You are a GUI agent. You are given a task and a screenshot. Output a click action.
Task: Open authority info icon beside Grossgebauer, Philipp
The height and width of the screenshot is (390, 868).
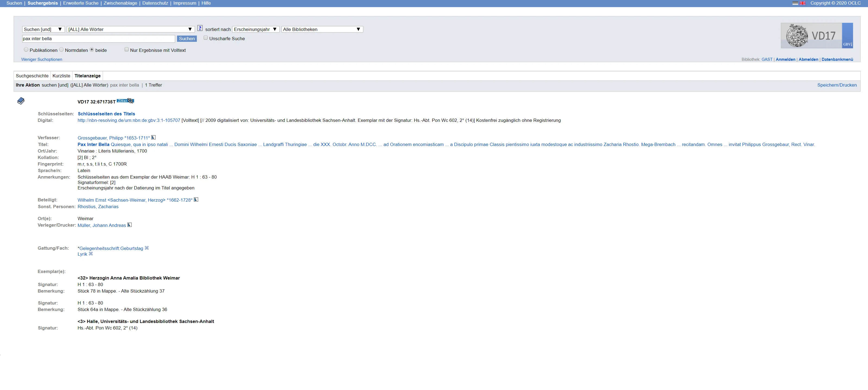click(153, 137)
